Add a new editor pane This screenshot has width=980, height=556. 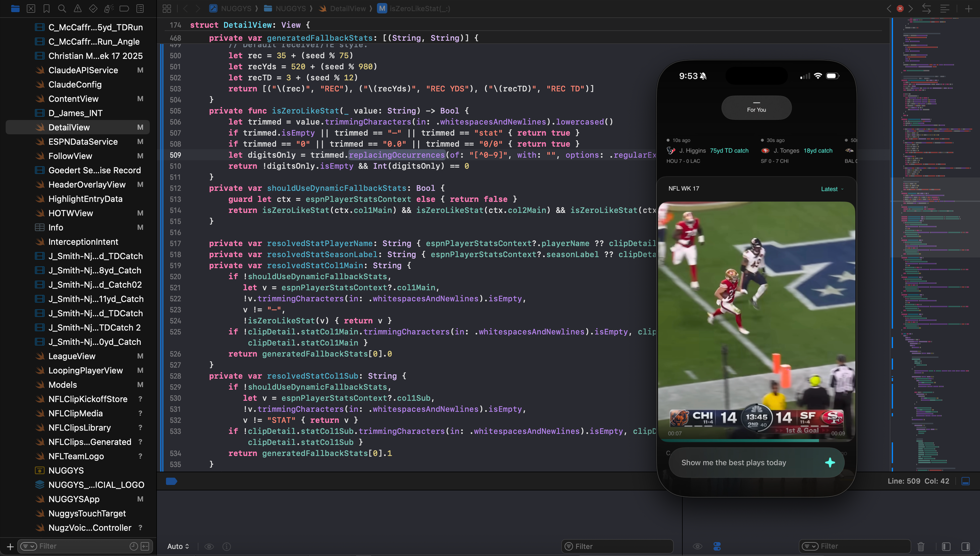[x=969, y=8]
